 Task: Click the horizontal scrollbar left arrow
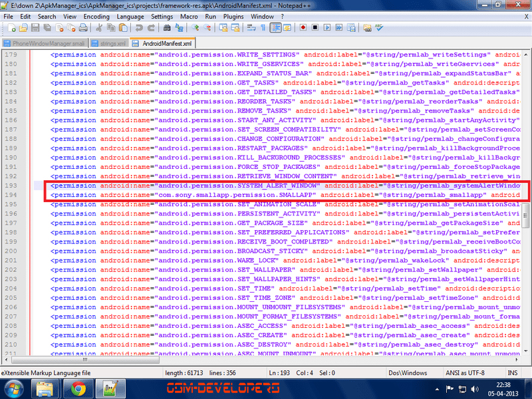6,360
